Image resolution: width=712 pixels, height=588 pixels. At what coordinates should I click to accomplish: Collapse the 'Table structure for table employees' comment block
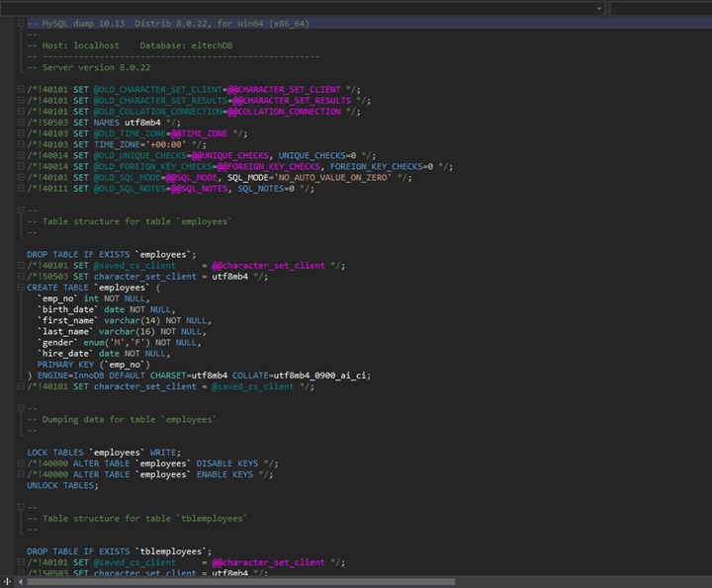[x=21, y=210]
